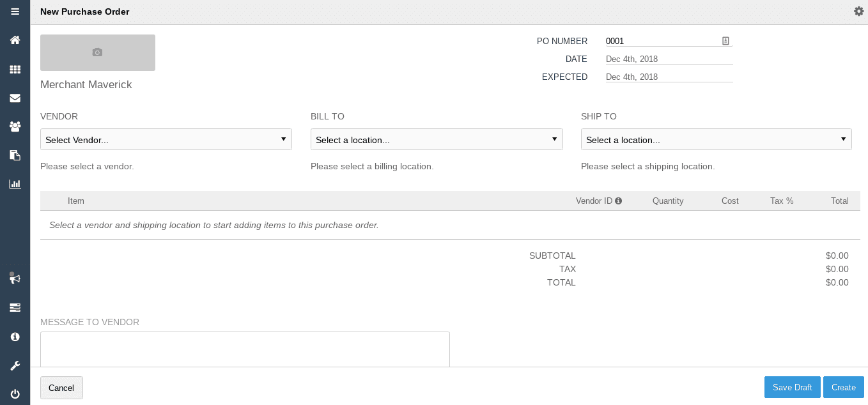Click the Total column header

(x=840, y=201)
